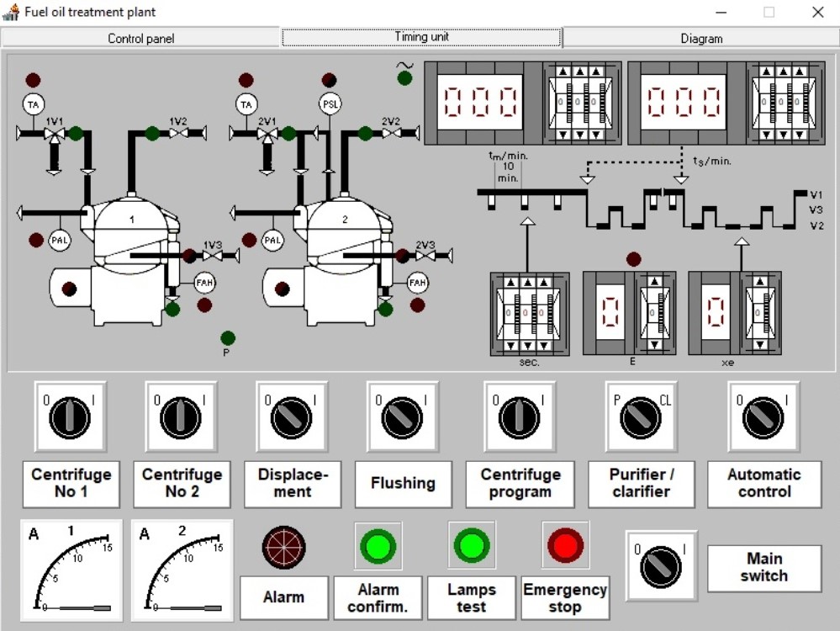Switch to the Control panel tab
This screenshot has width=840, height=631.
click(x=140, y=38)
